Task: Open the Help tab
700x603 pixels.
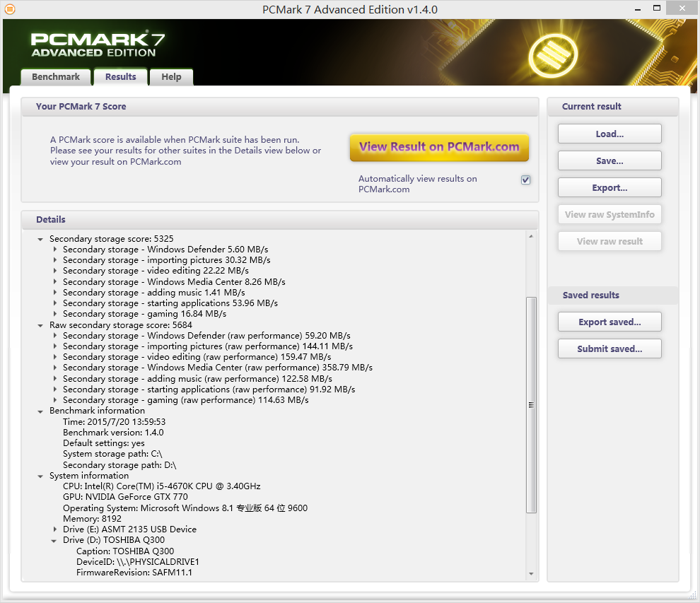Action: coord(171,77)
